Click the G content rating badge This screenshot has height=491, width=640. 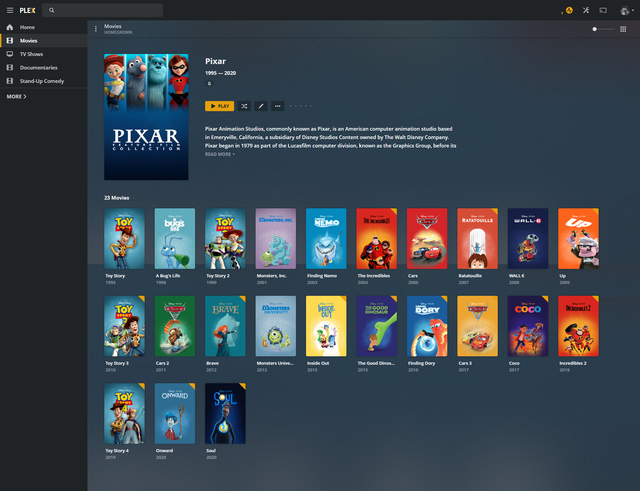pos(209,84)
